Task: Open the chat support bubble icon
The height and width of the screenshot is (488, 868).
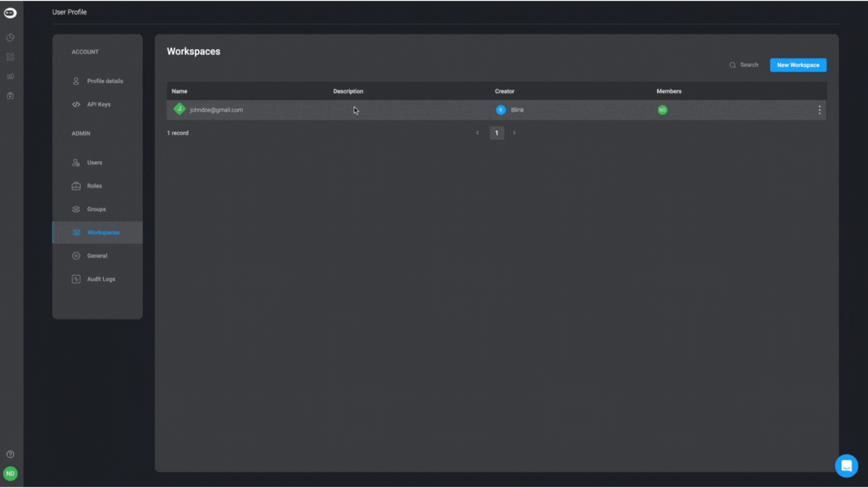Action: tap(846, 466)
